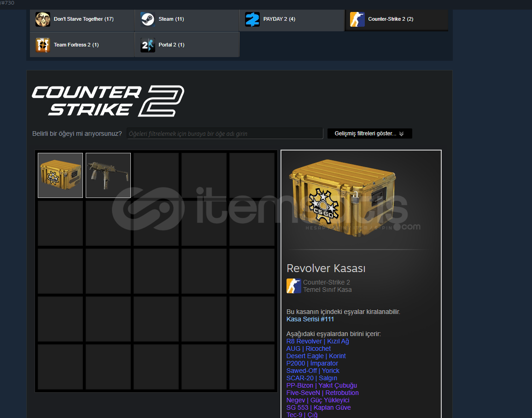
Task: Click the Don't Starve Together game icon
Action: 43,19
